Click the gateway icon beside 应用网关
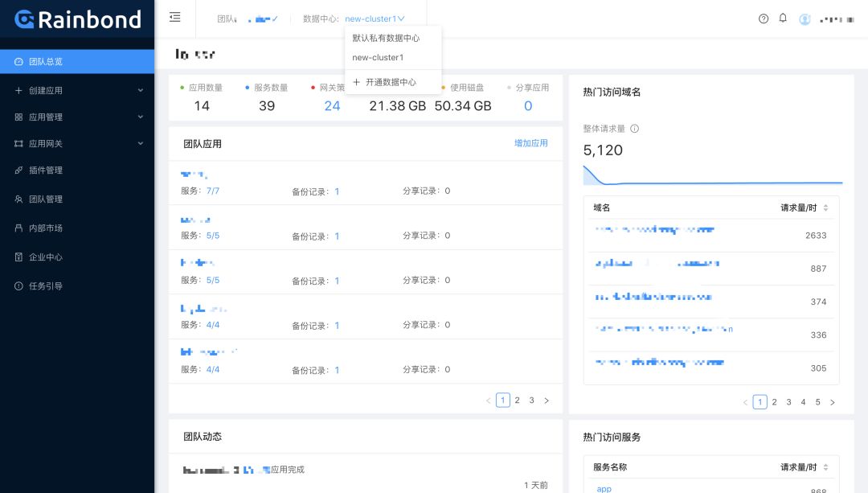The image size is (868, 493). (x=18, y=143)
